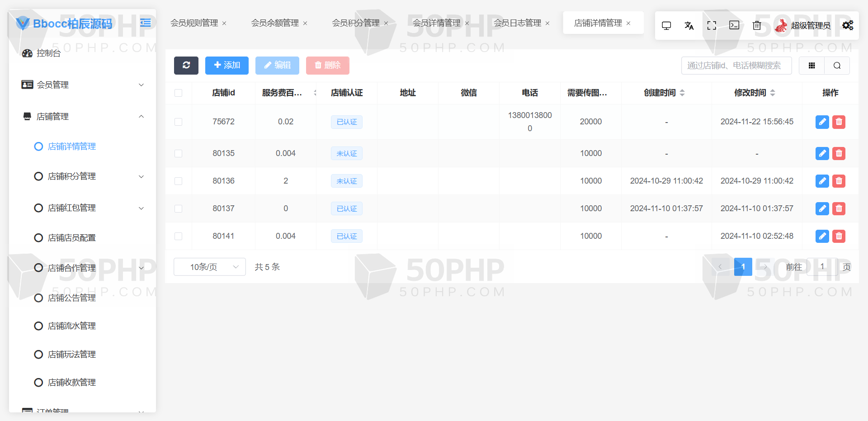Expand the 会员管理 sidebar menu
The image size is (868, 421).
point(84,85)
